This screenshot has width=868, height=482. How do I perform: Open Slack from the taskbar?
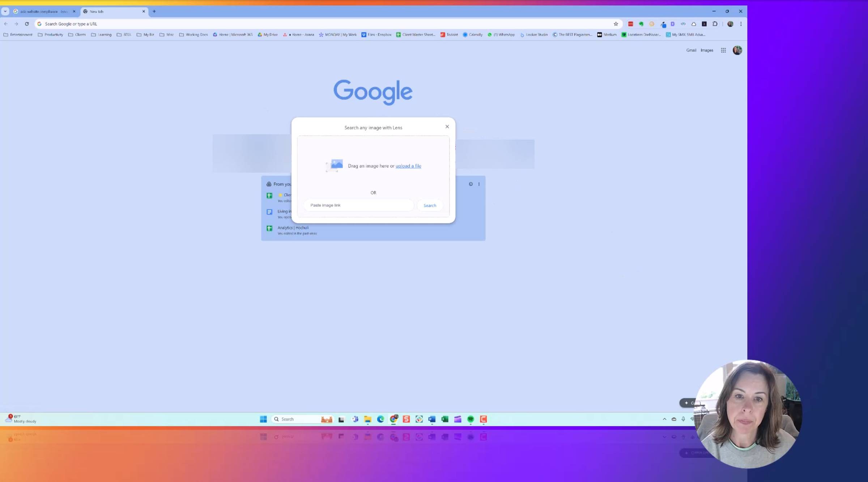tap(419, 419)
